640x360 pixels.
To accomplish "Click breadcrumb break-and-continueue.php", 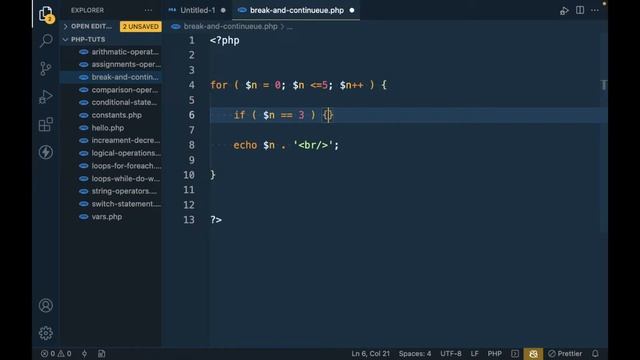I will click(x=230, y=26).
